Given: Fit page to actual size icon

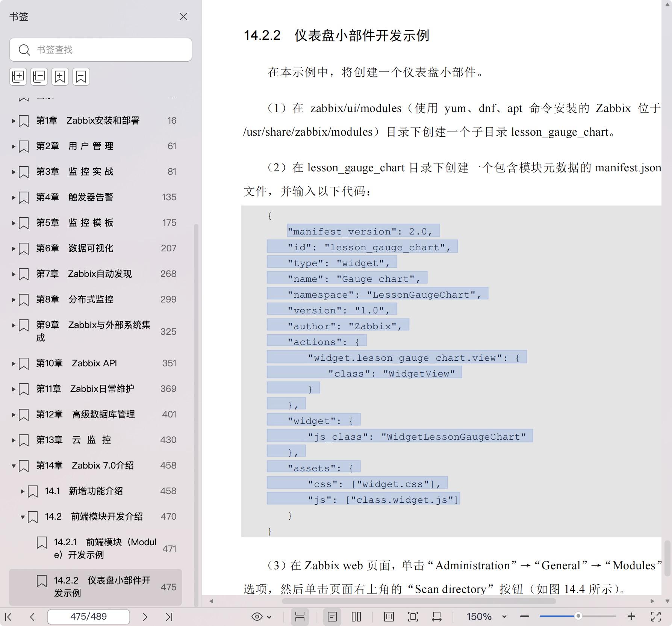Looking at the screenshot, I should pos(389,617).
